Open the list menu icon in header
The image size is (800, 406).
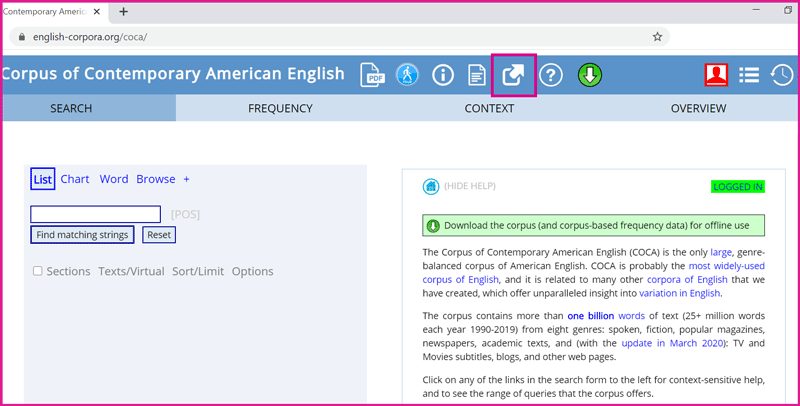[x=749, y=75]
